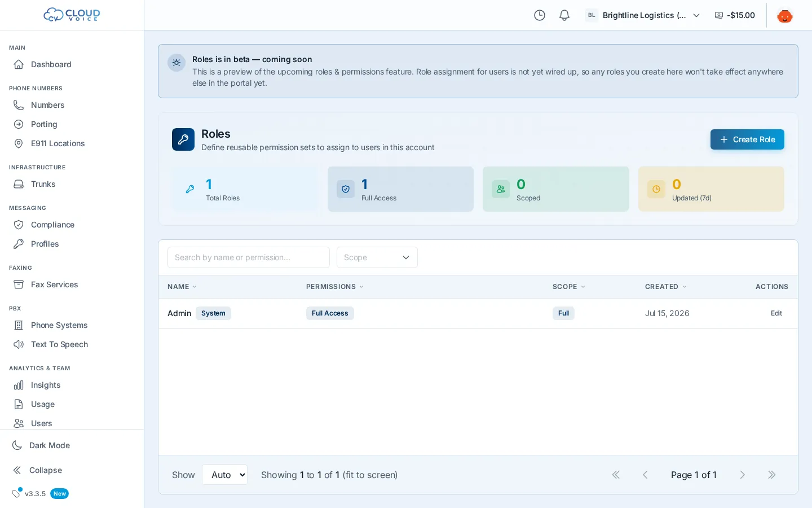Go to Dashboard in sidebar
The height and width of the screenshot is (508, 812).
pos(72,64)
